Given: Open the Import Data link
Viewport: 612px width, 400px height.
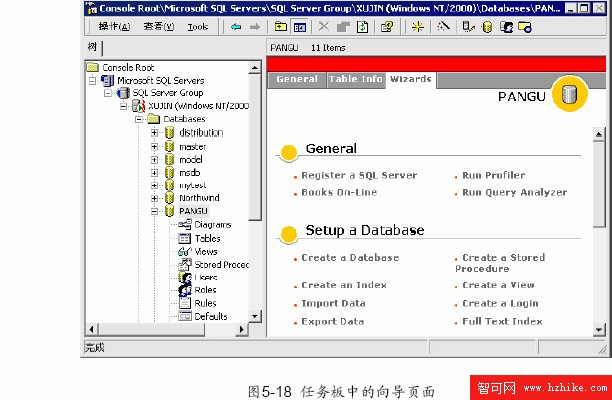Looking at the screenshot, I should click(333, 304).
